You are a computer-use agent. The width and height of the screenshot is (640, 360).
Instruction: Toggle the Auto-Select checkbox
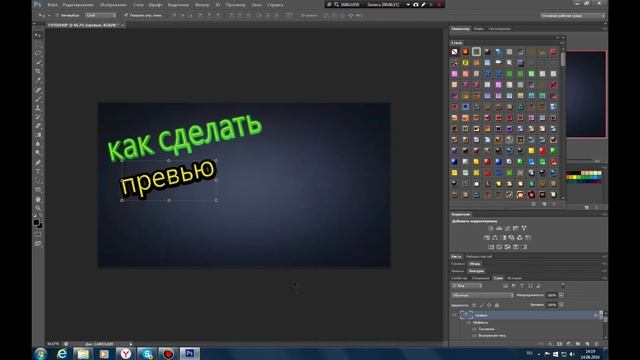point(57,15)
